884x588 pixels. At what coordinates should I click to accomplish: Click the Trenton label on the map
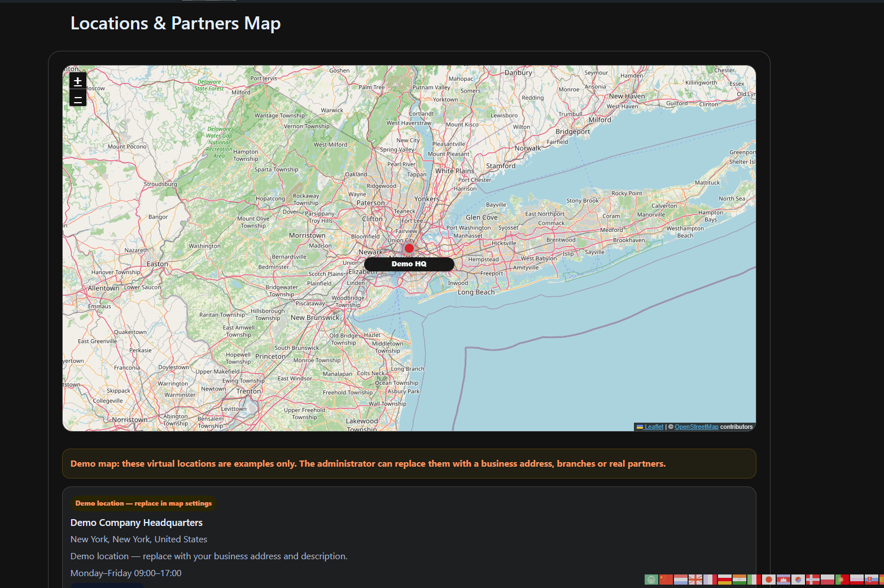249,391
